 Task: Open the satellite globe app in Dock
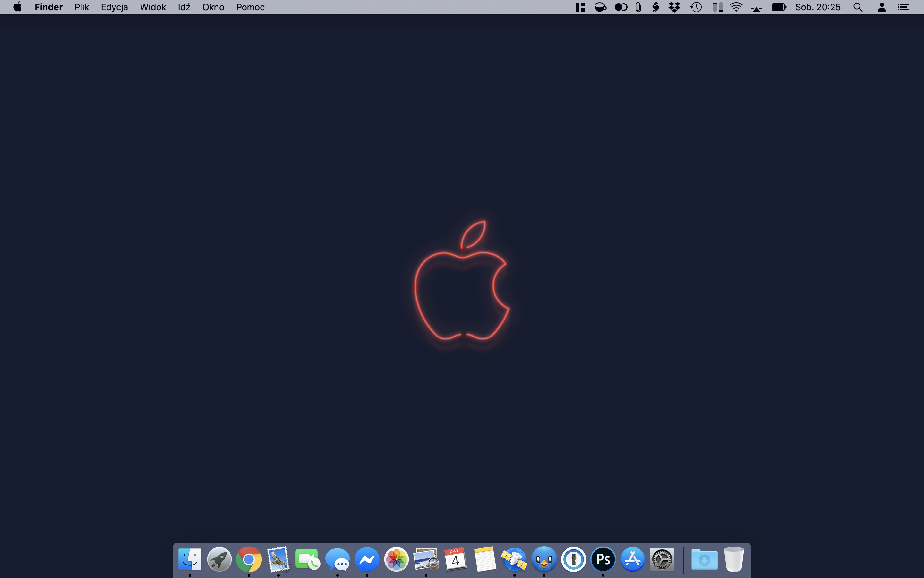[x=514, y=559]
